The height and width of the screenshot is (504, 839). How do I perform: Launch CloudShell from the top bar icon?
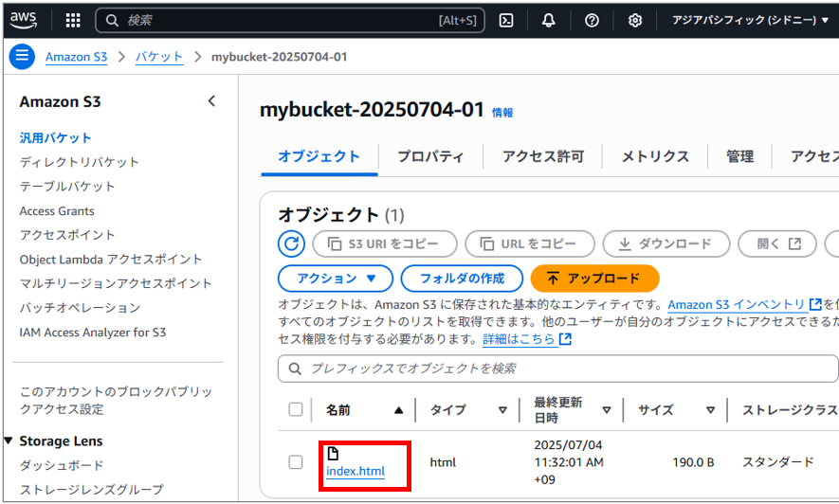click(x=506, y=20)
